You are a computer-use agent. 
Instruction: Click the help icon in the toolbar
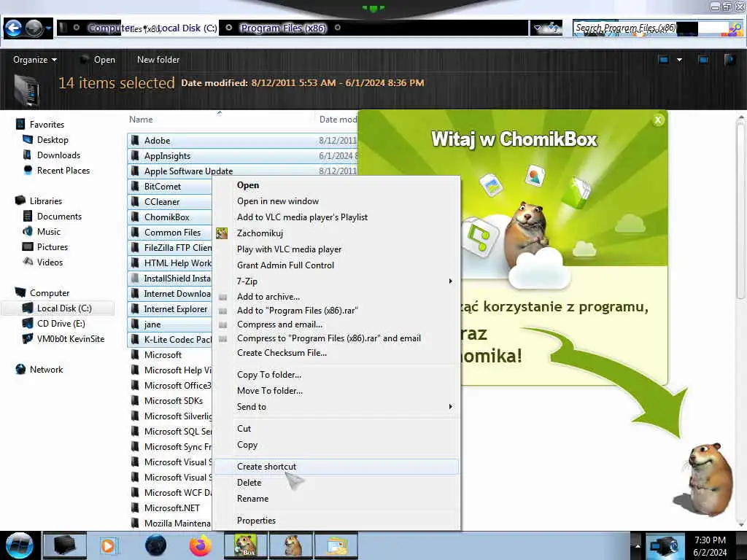click(729, 60)
